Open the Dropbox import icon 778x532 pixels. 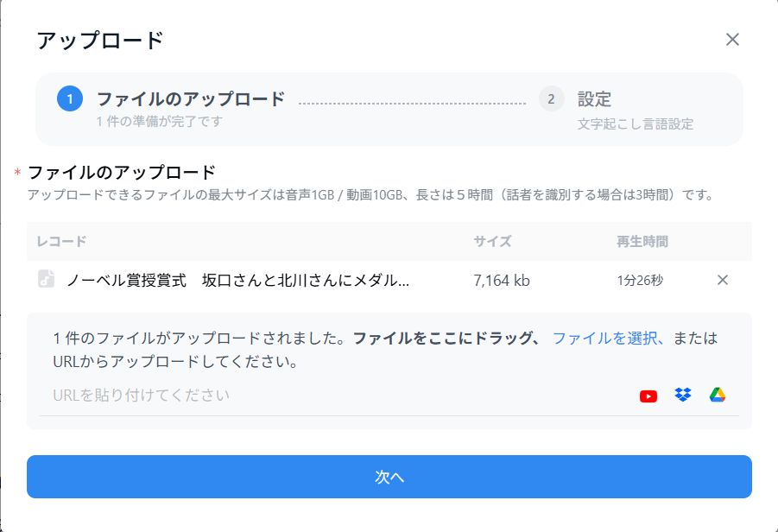[681, 396]
